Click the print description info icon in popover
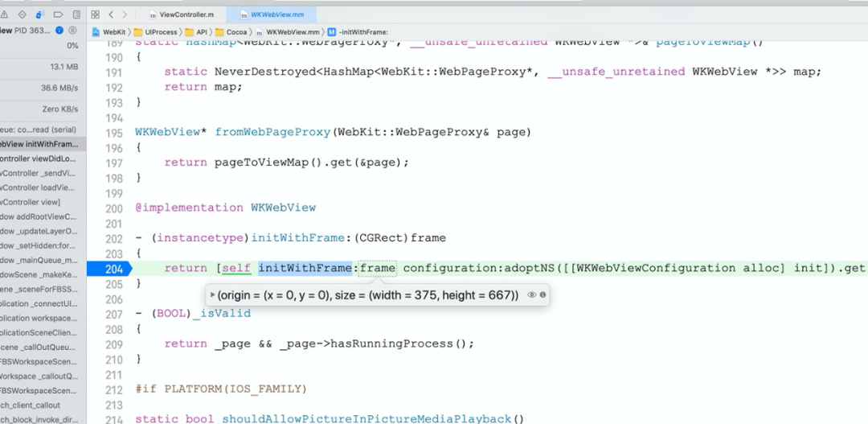The width and height of the screenshot is (868, 424). [542, 294]
